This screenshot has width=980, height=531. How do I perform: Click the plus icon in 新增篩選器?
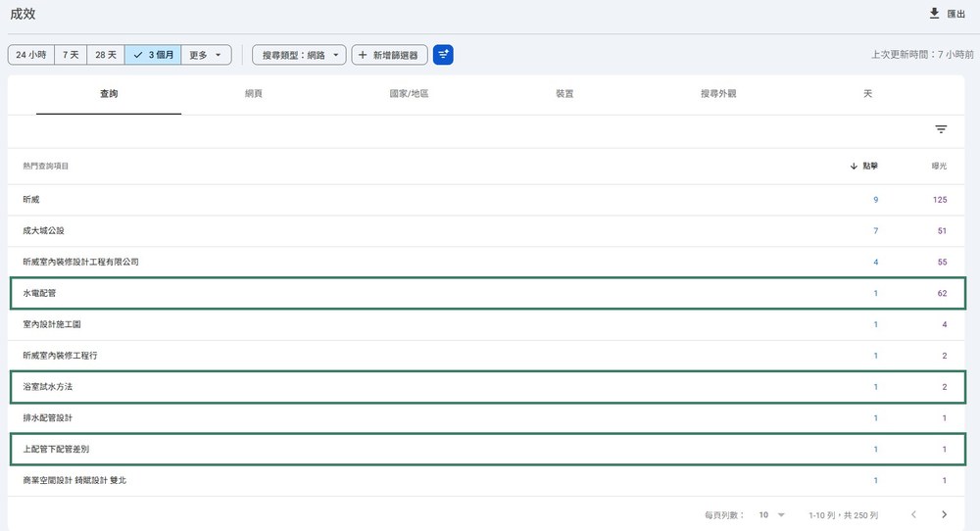click(x=363, y=55)
